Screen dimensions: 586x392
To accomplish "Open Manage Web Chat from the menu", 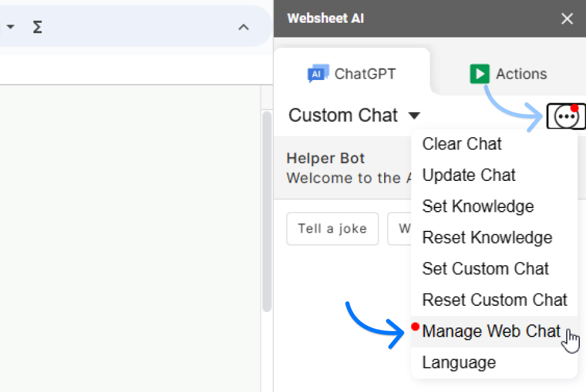I will (x=491, y=331).
